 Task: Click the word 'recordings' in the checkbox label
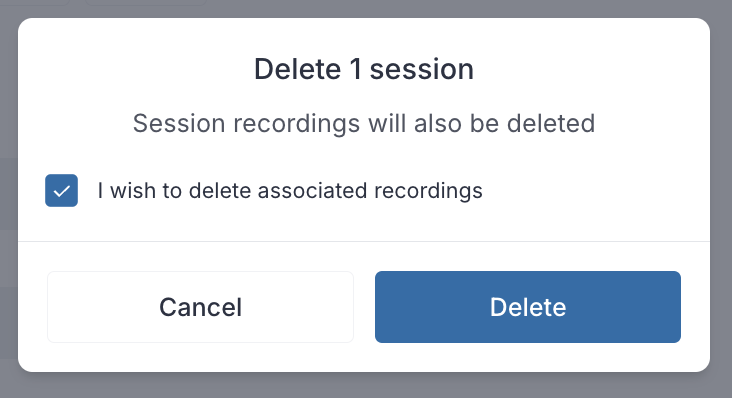(428, 192)
